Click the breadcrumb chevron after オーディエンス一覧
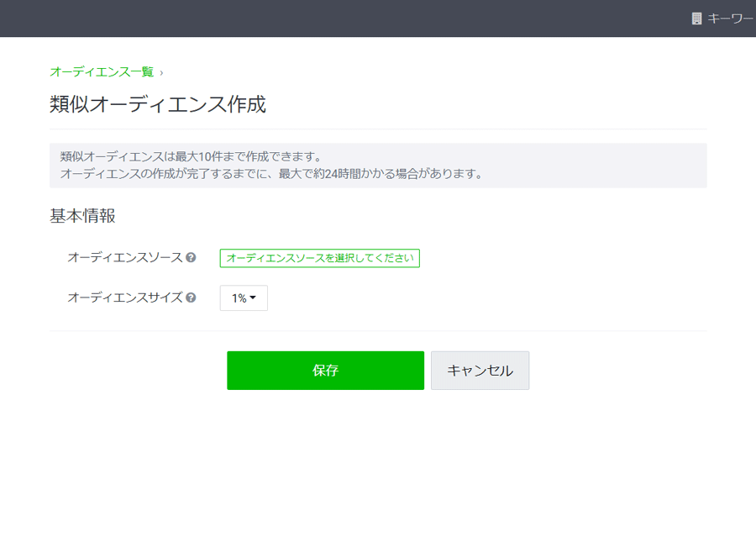The width and height of the screenshot is (756, 537). click(161, 73)
